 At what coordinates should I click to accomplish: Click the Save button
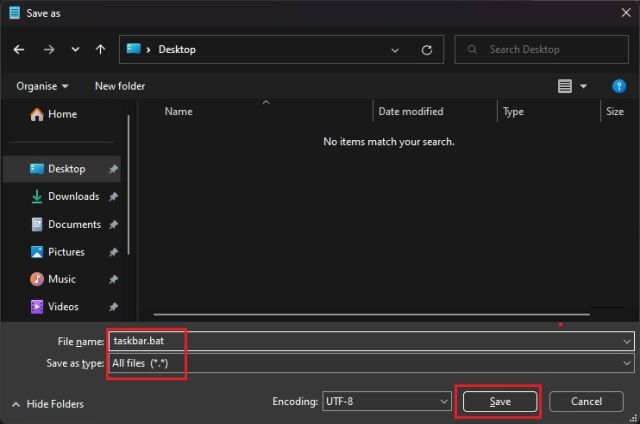pyautogui.click(x=500, y=401)
